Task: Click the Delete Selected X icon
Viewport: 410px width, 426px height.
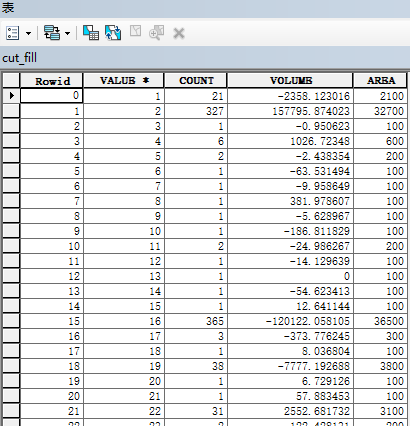Action: tap(179, 33)
